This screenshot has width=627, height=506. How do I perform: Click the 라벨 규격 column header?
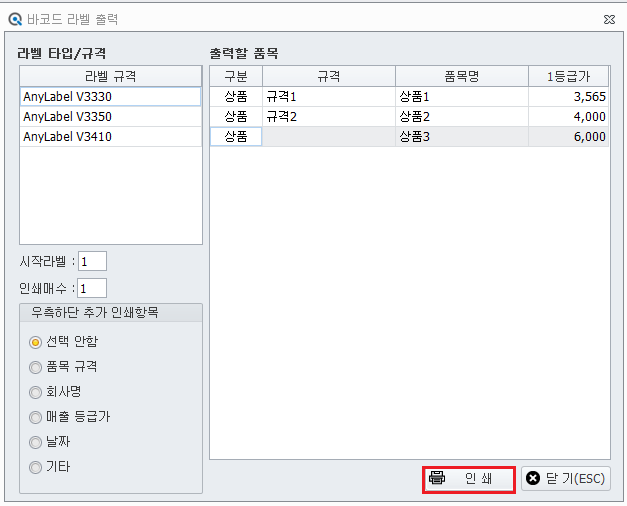click(x=110, y=76)
